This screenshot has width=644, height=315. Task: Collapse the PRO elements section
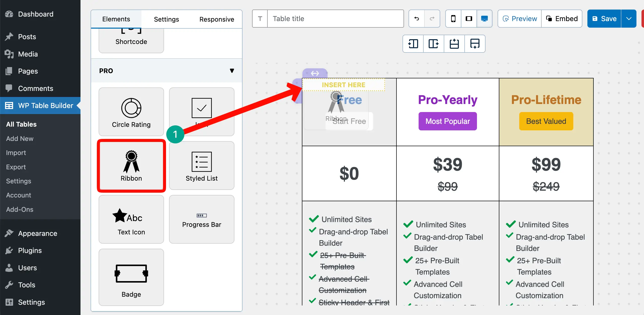[x=232, y=71]
